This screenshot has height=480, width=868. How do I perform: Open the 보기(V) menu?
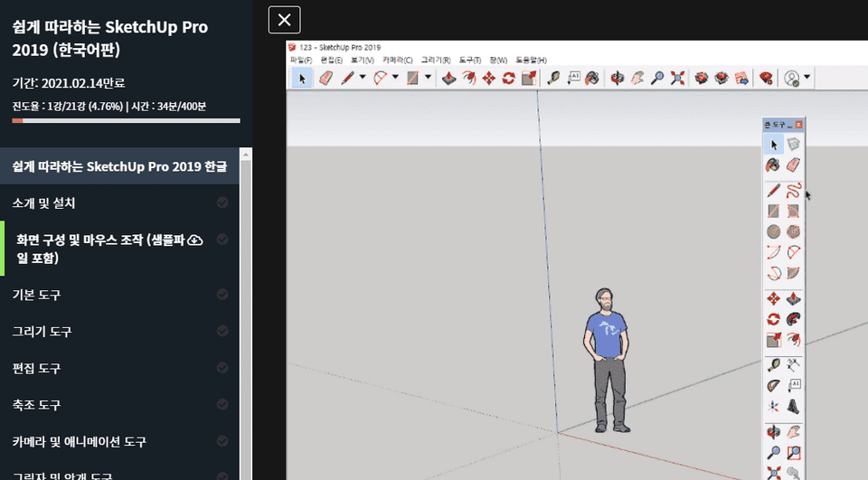(x=362, y=60)
